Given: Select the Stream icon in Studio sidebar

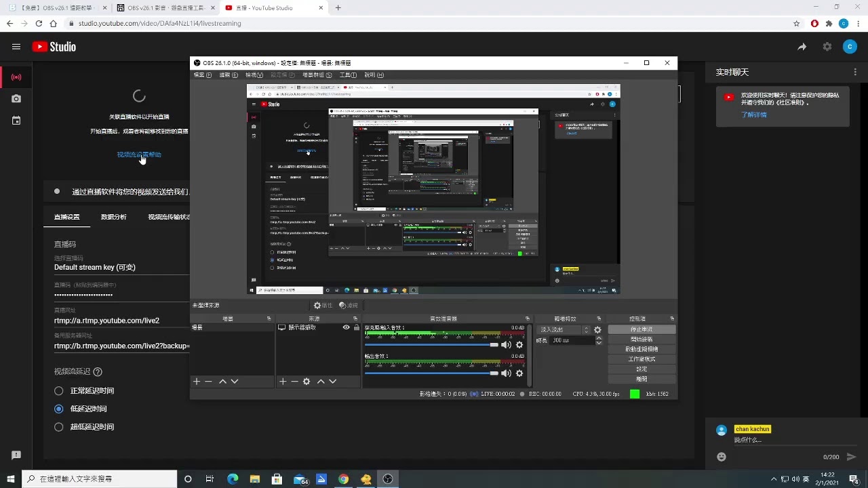Looking at the screenshot, I should click(16, 77).
